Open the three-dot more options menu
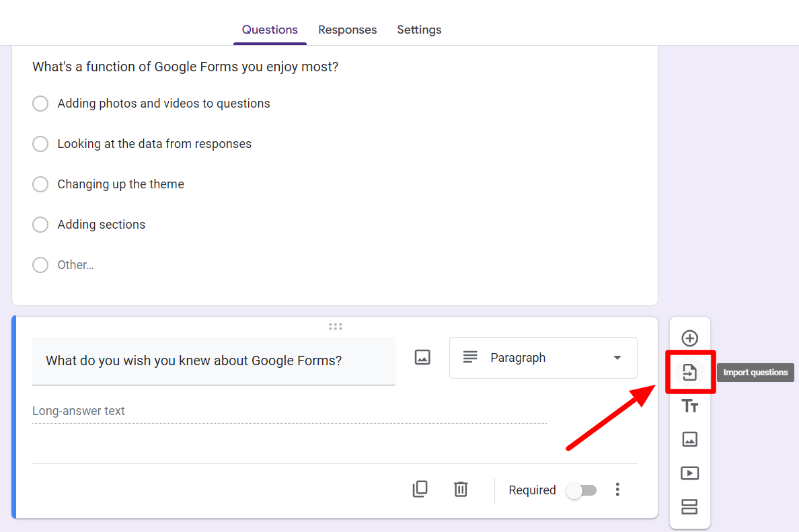Image resolution: width=799 pixels, height=532 pixels. point(617,490)
